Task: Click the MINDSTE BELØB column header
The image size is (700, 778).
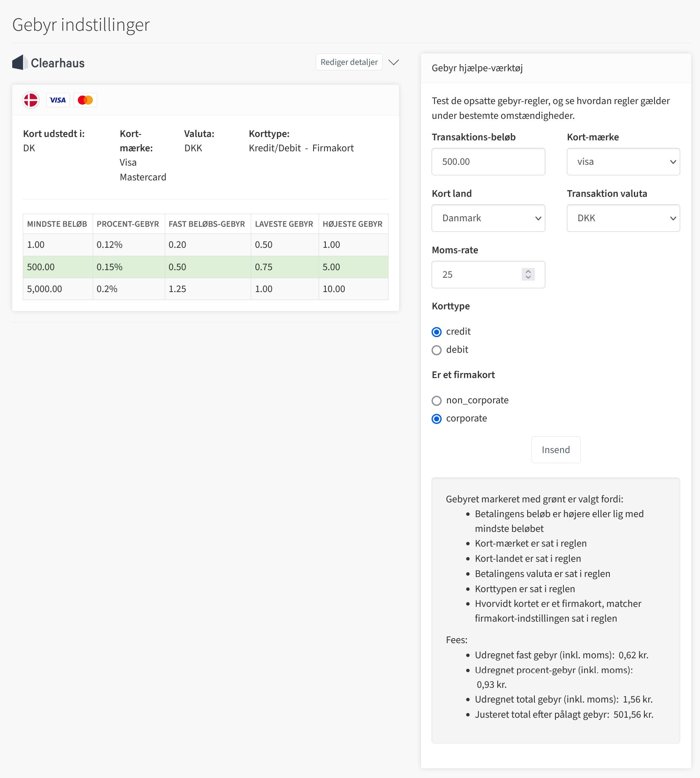Action: [x=57, y=224]
